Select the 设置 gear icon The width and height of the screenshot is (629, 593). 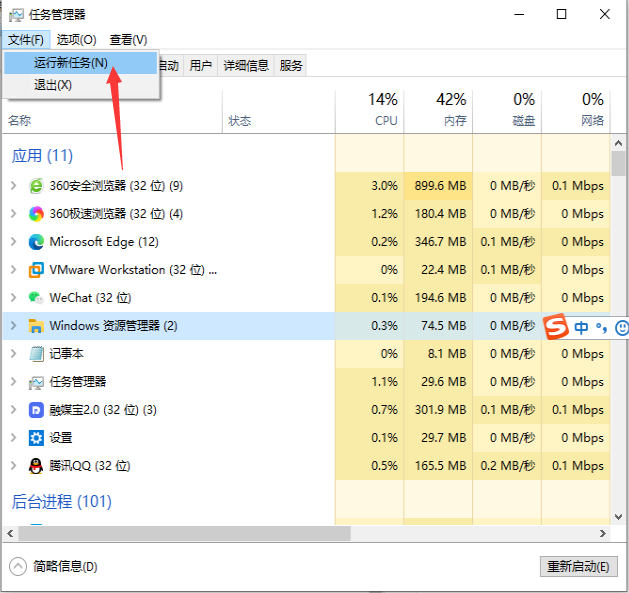tap(36, 438)
